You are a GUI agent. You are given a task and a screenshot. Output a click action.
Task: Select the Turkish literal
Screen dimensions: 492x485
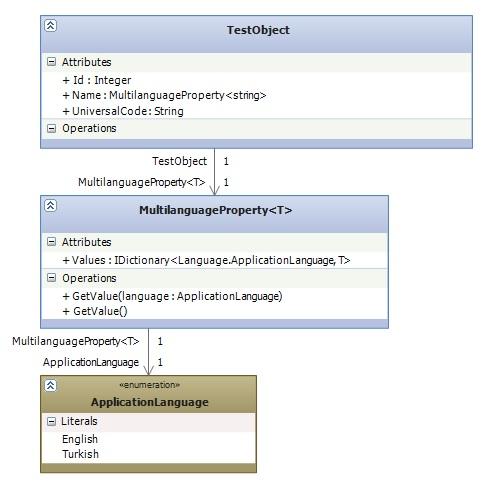pos(80,454)
